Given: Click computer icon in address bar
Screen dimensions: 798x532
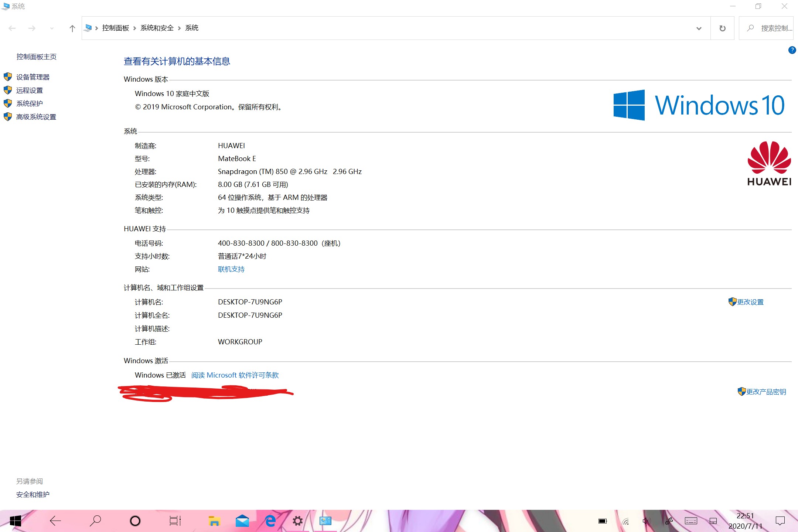Looking at the screenshot, I should (88, 28).
